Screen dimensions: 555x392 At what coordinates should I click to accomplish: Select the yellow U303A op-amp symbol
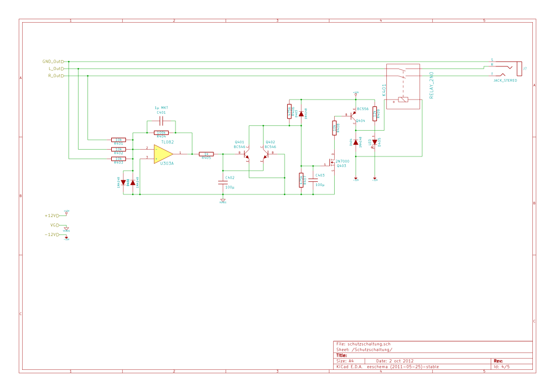click(x=163, y=154)
